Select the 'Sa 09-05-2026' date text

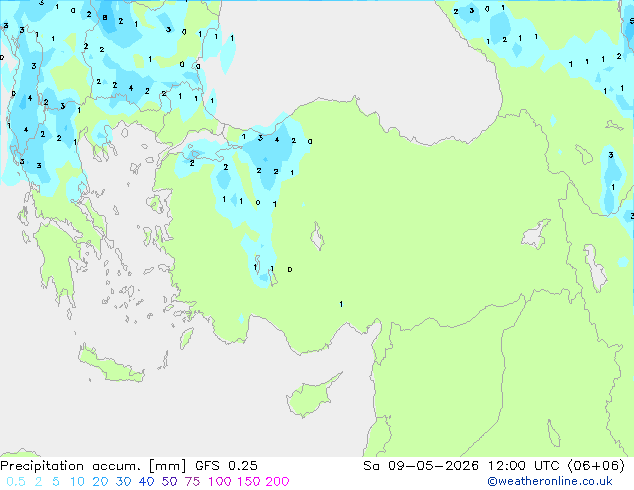(x=421, y=466)
